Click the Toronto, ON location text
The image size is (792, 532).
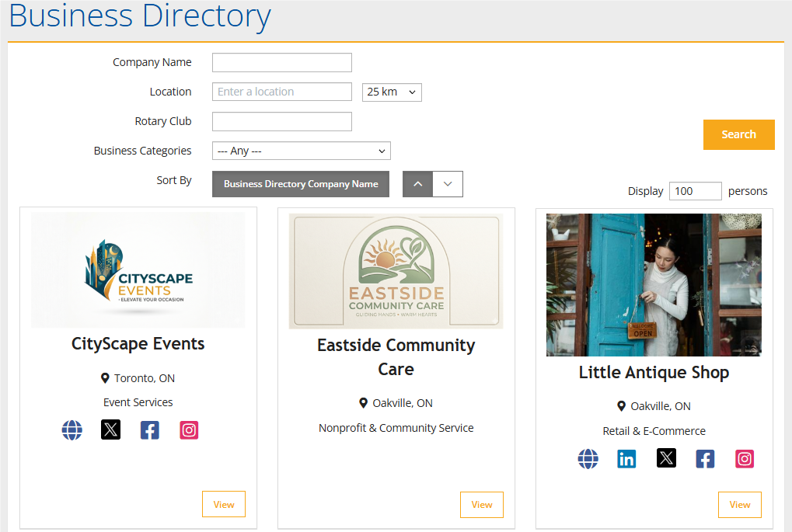(145, 378)
